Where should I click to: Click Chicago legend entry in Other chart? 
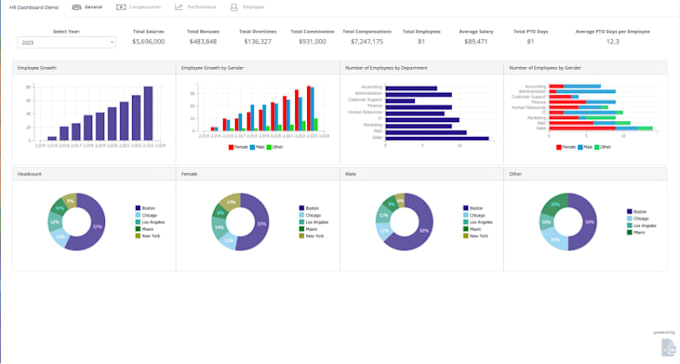tap(638, 219)
